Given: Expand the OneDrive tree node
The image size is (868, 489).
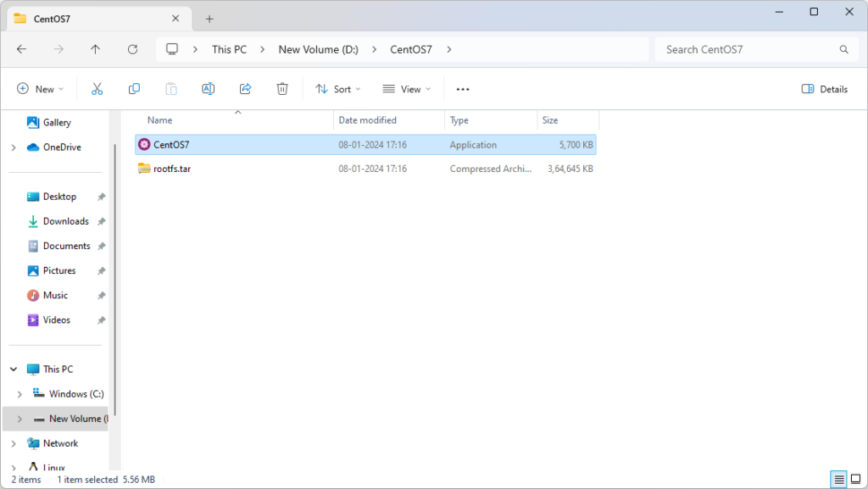Looking at the screenshot, I should (14, 147).
